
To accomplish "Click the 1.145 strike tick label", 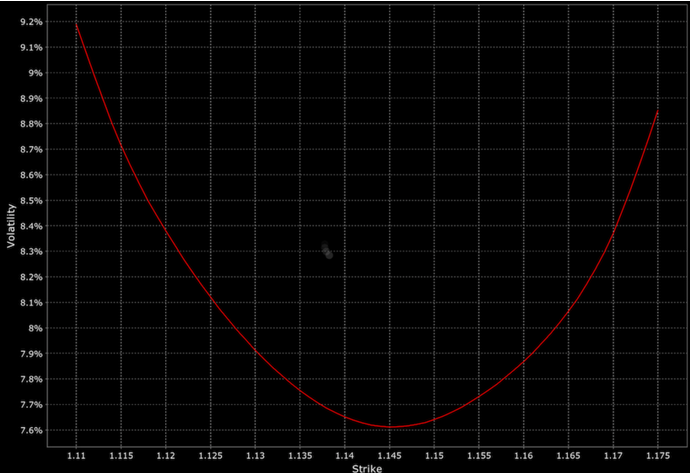I will (389, 453).
